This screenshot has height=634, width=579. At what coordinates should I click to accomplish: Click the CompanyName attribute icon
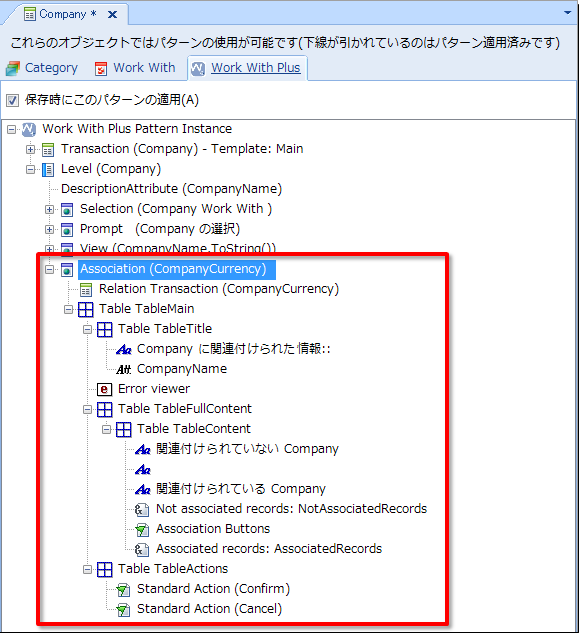point(124,369)
